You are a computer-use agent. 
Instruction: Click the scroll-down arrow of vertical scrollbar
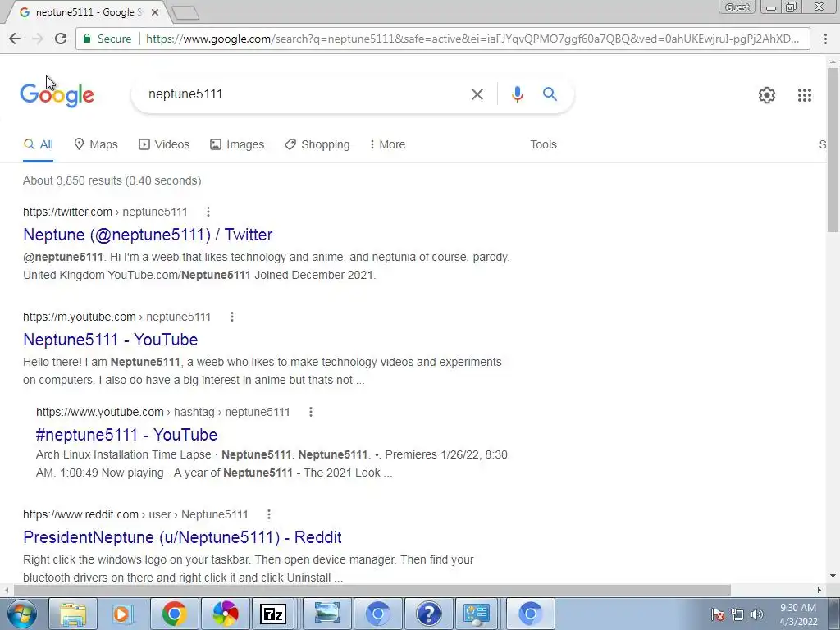(x=833, y=577)
